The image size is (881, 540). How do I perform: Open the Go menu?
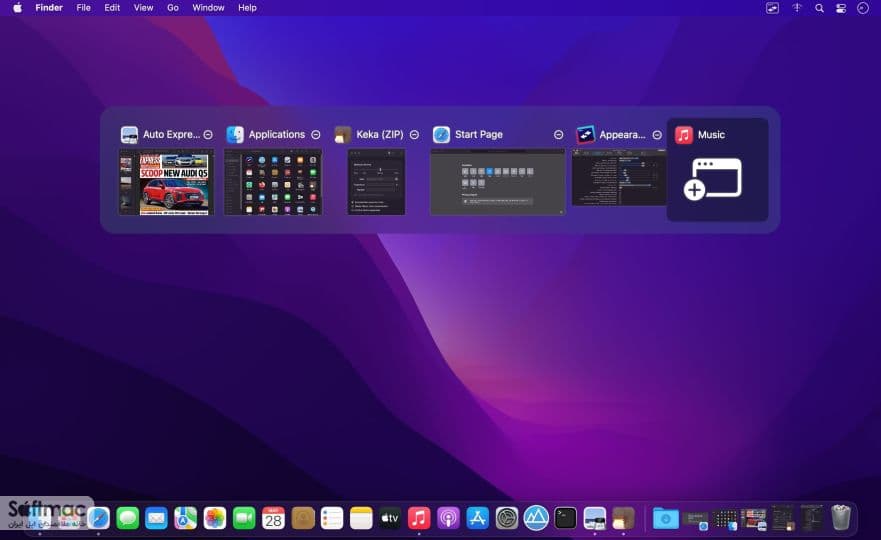pyautogui.click(x=172, y=8)
